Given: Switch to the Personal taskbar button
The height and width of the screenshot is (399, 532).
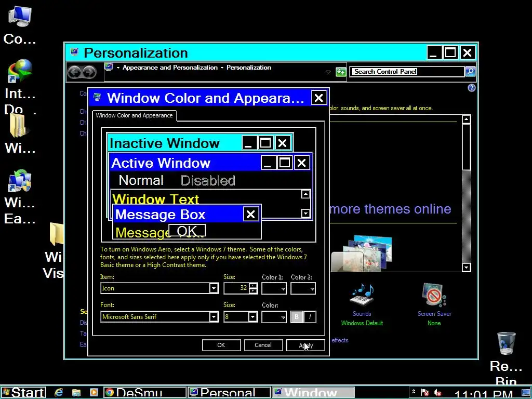Looking at the screenshot, I should pyautogui.click(x=229, y=393).
